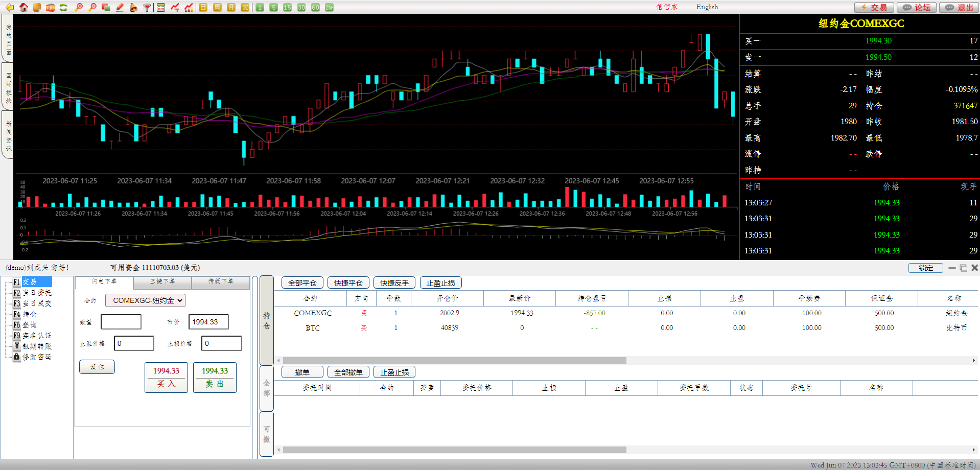Switch to the 三键下单 tab
Screen dimensions: 980x470
(162, 281)
